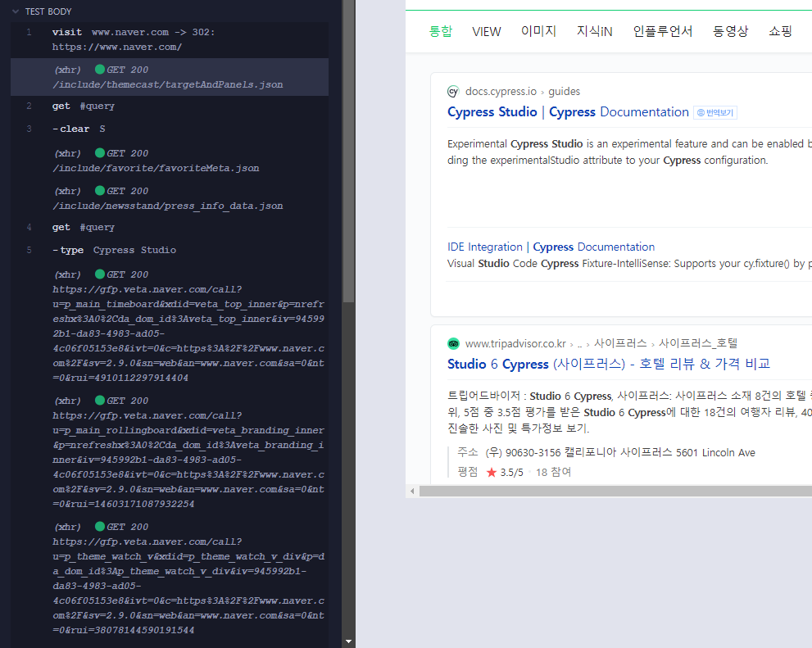This screenshot has width=812, height=648.
Task: Click the 18 참여 participant count
Action: pyautogui.click(x=553, y=472)
